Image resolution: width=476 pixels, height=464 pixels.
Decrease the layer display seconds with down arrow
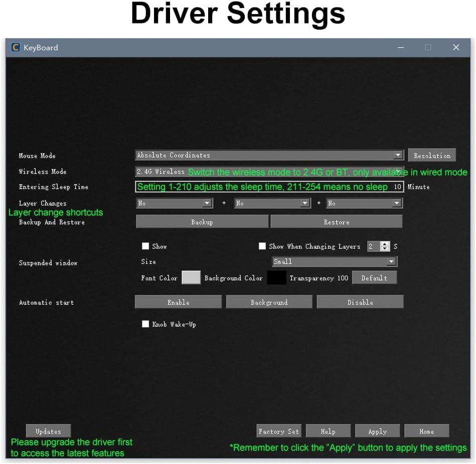pos(385,249)
